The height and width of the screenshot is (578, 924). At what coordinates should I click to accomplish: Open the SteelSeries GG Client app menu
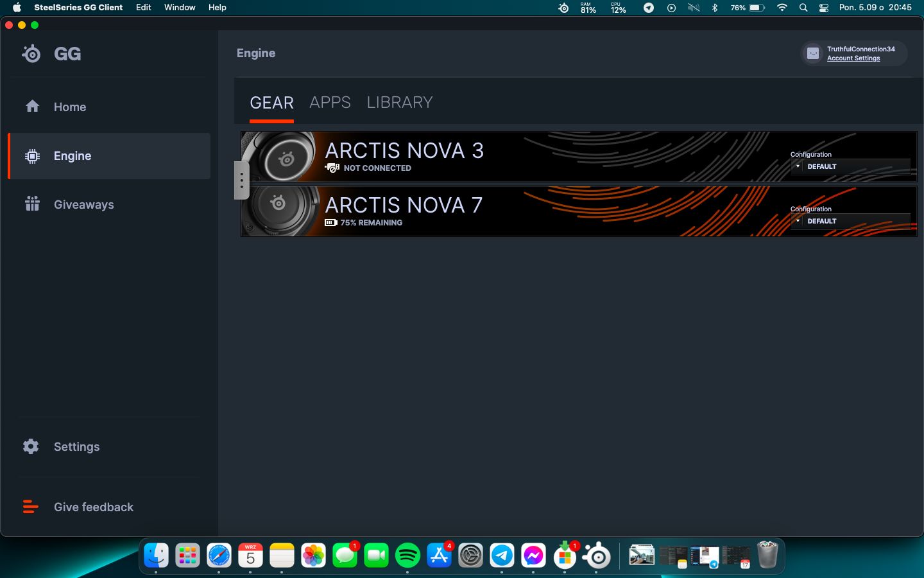[x=78, y=8]
